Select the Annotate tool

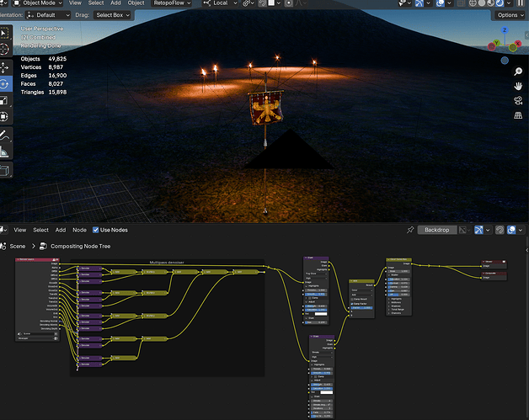tap(5, 136)
